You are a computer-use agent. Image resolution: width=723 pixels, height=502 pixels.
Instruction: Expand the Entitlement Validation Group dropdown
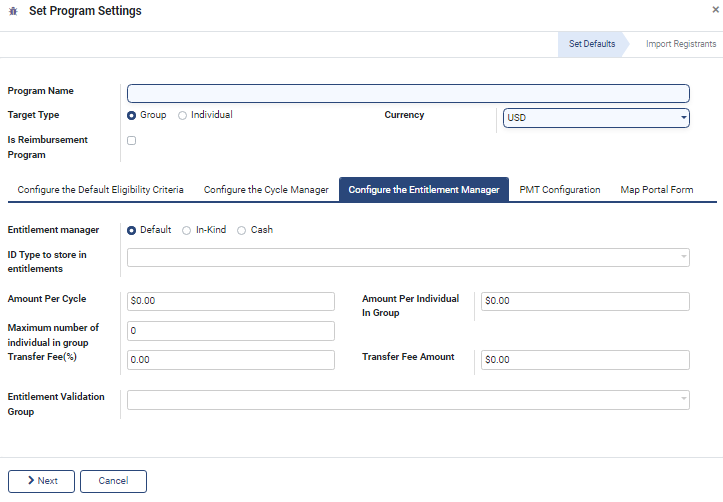click(408, 400)
